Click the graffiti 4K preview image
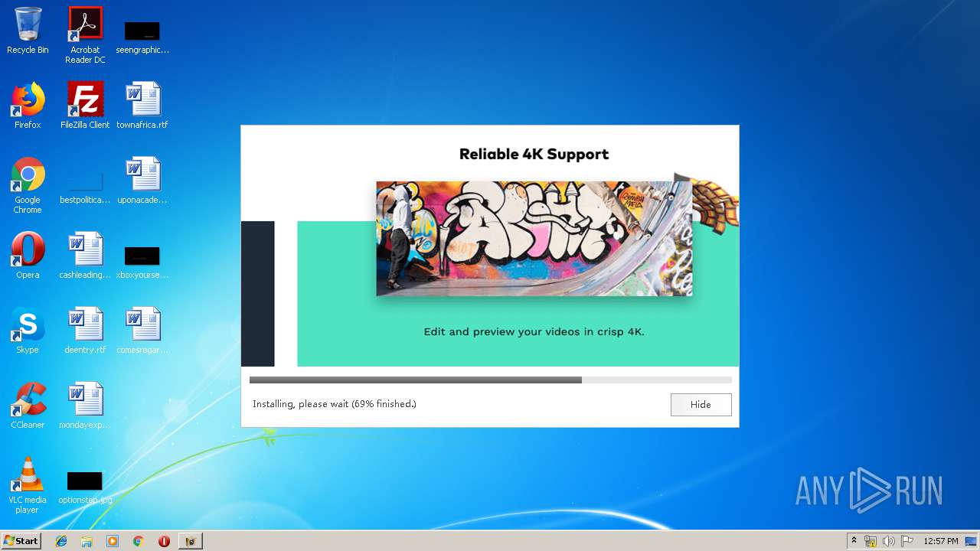The width and height of the screenshot is (980, 551). point(534,238)
